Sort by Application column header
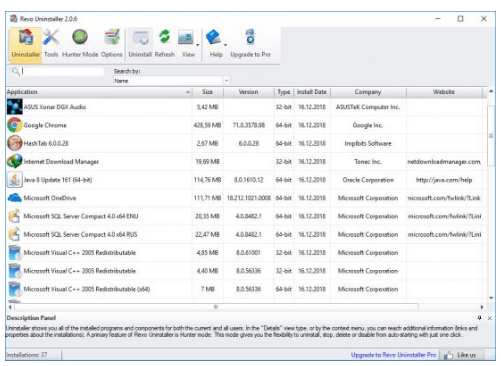Viewport: 501px width, 366px height. [x=99, y=92]
